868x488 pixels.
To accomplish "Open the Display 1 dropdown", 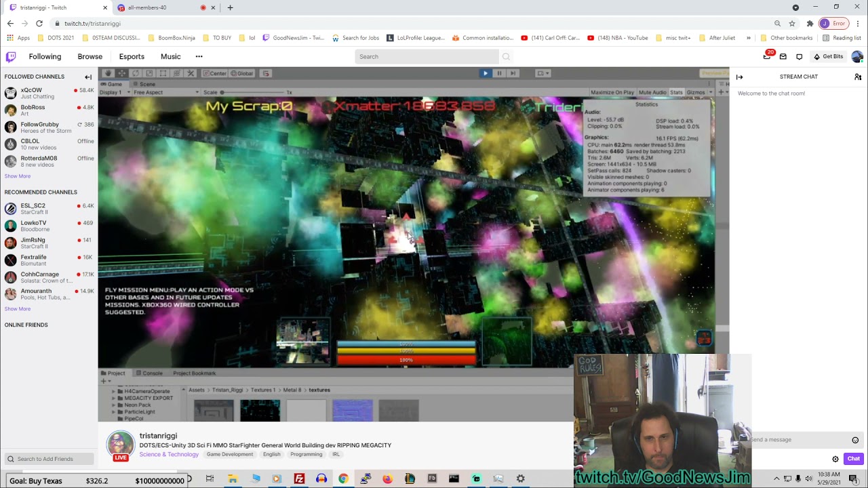I will point(113,92).
